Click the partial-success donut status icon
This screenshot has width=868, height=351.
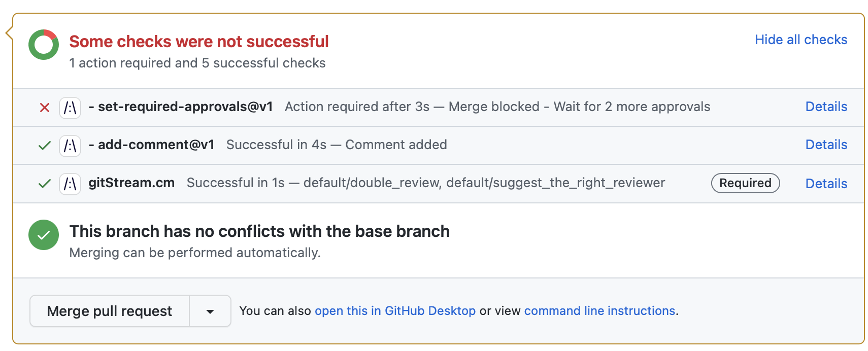[44, 45]
